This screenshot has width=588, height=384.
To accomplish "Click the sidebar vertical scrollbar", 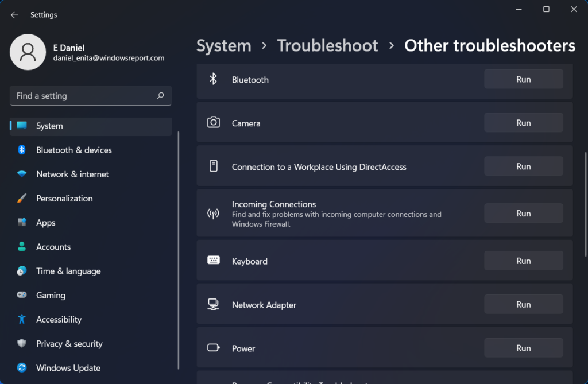I will 178,250.
